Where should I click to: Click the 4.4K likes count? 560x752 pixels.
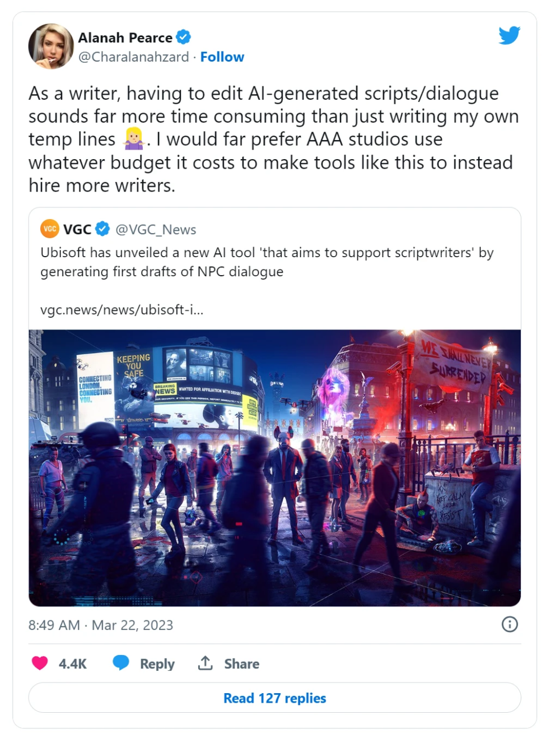[x=73, y=664]
